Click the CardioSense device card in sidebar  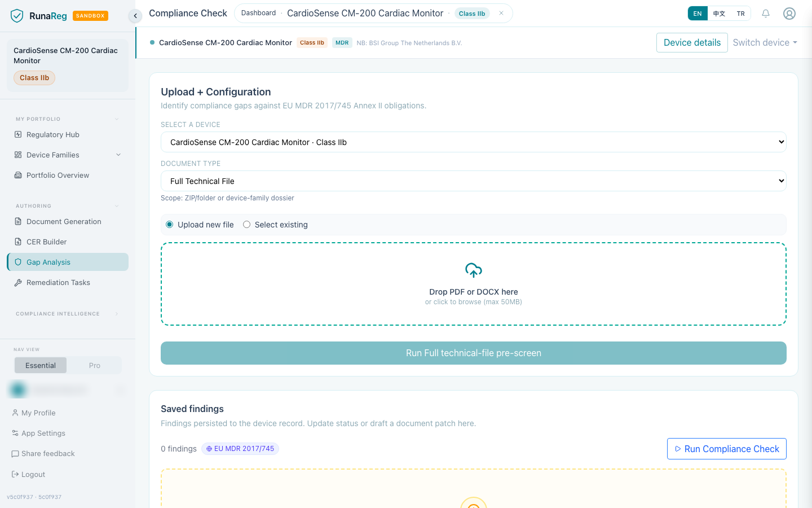coord(68,65)
